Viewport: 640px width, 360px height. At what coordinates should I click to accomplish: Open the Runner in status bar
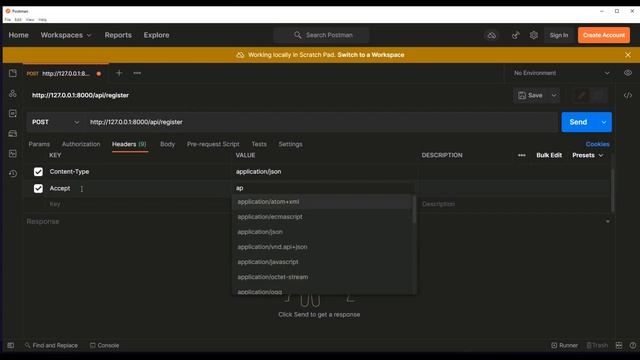(x=564, y=345)
